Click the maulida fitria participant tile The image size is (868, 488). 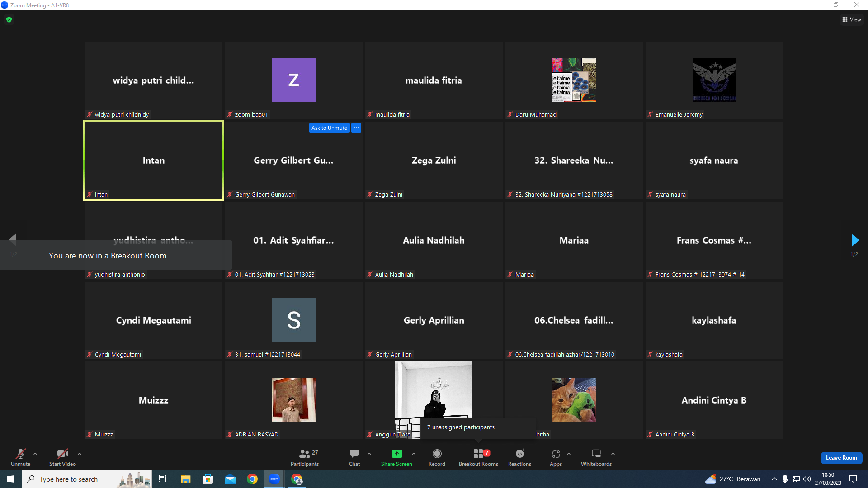point(434,80)
